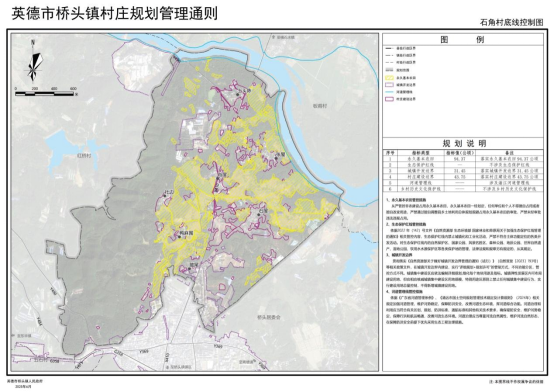This screenshot has width=554, height=392.
Task: Click the 指标值（公顷）column header
Action: tap(459, 153)
